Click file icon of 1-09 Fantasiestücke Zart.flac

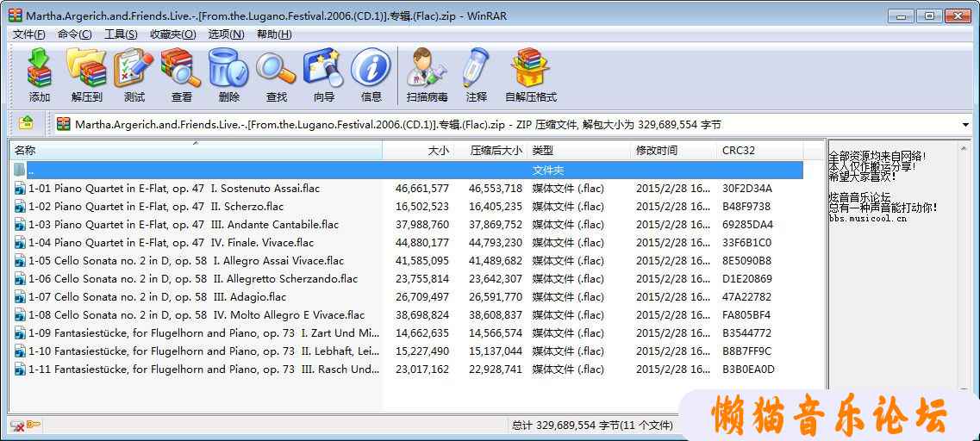click(x=20, y=333)
